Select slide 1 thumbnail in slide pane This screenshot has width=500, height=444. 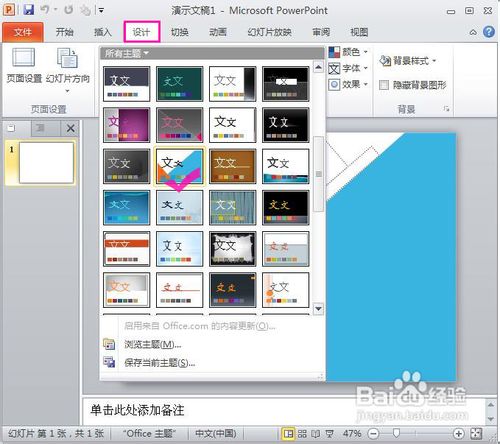pyautogui.click(x=46, y=163)
